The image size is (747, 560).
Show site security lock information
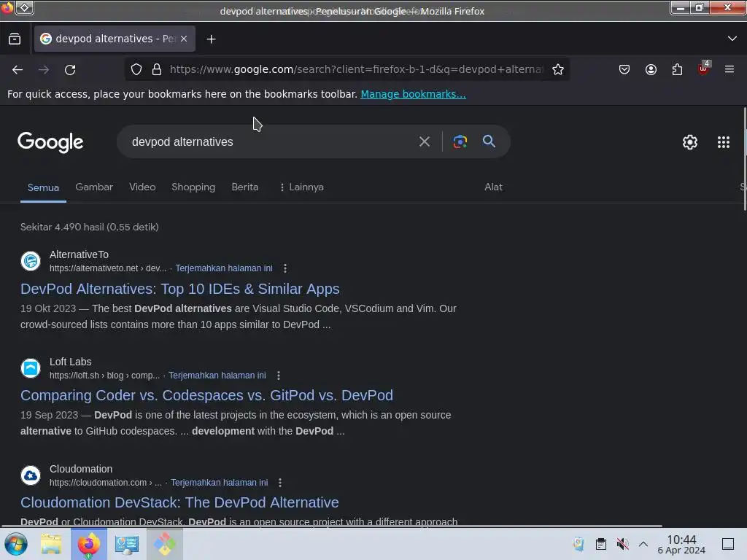coord(157,69)
